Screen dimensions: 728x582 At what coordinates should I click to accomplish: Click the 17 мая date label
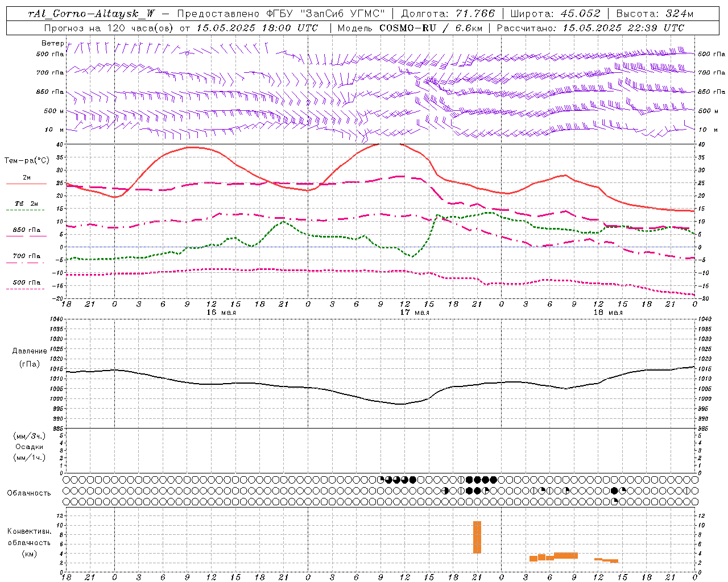415,313
